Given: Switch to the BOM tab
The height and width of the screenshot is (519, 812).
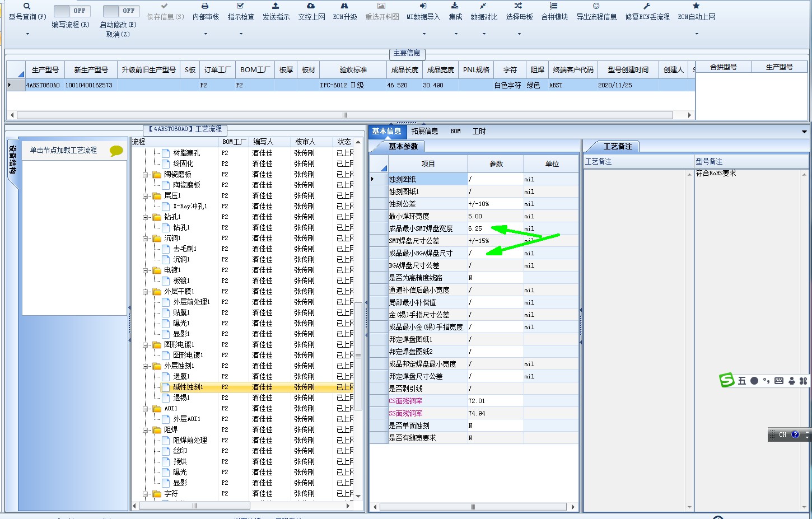Looking at the screenshot, I should click(x=455, y=131).
